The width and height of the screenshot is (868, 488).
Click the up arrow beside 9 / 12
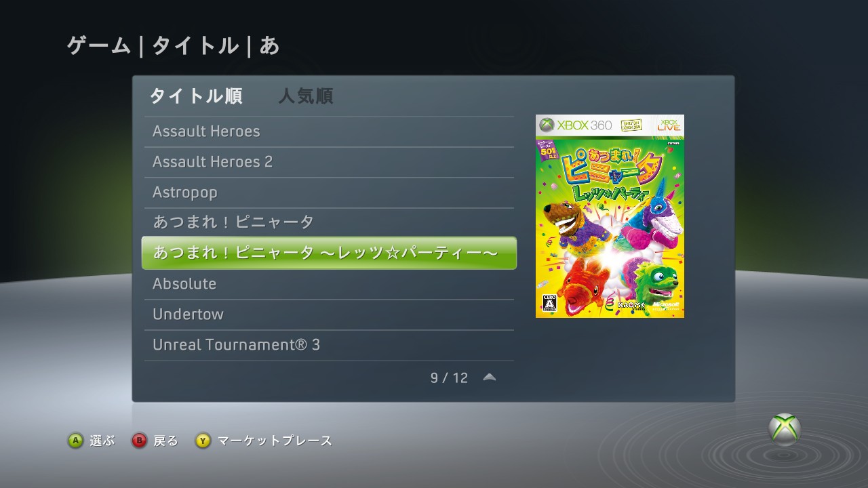pyautogui.click(x=489, y=378)
